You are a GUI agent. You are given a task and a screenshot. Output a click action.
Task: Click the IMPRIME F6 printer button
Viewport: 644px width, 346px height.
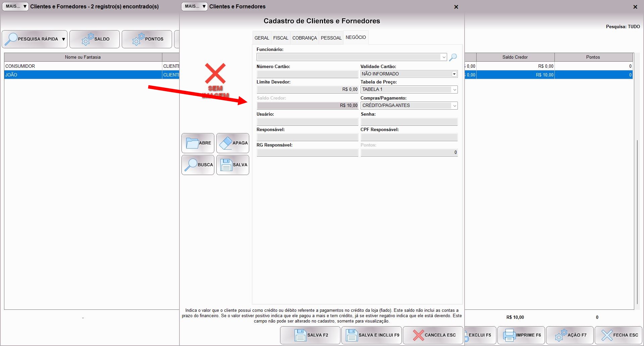coord(521,335)
